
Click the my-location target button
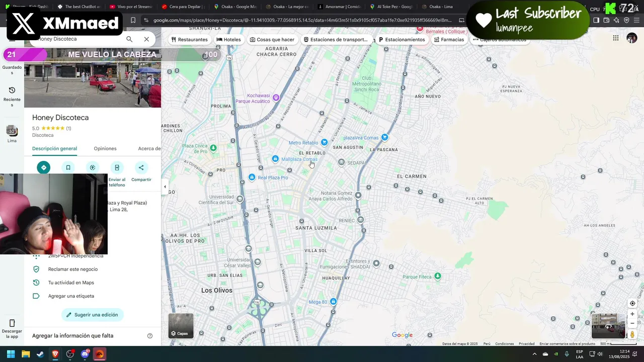point(632,304)
